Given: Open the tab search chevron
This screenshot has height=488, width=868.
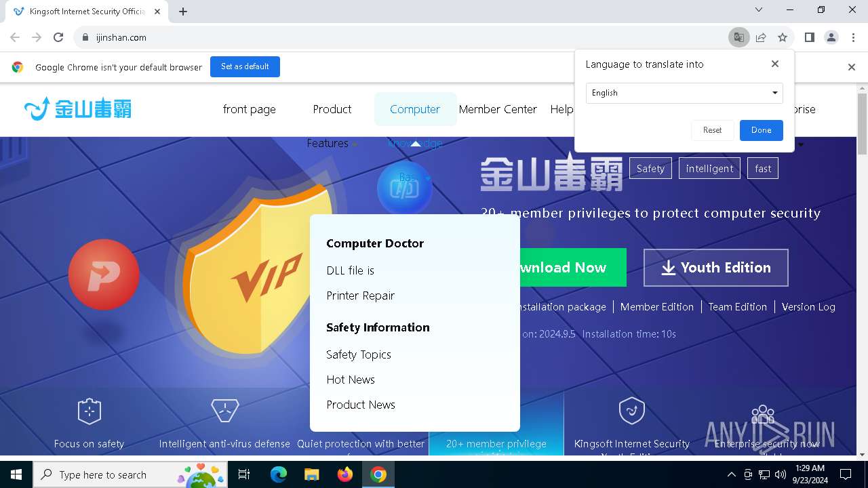Looking at the screenshot, I should coord(759,9).
